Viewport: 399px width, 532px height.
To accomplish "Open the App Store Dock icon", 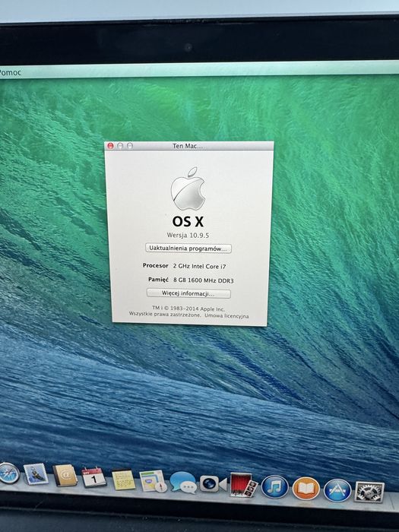I will [337, 490].
